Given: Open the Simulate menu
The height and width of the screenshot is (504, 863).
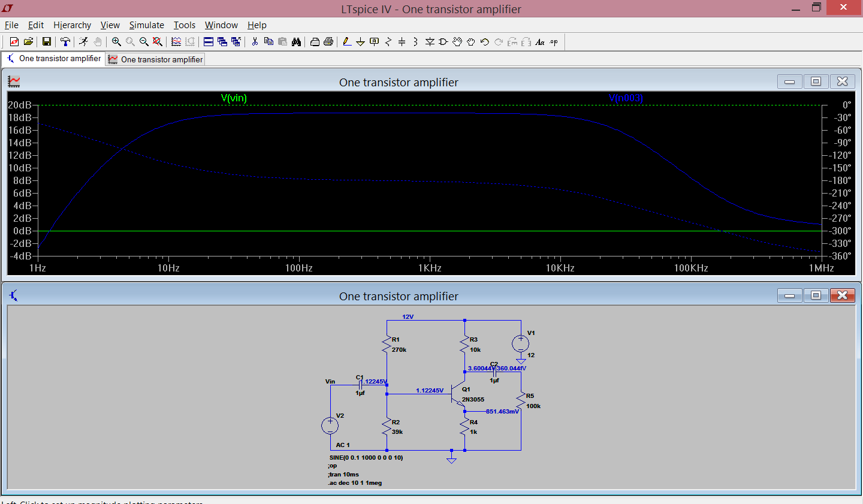Looking at the screenshot, I should 146,25.
